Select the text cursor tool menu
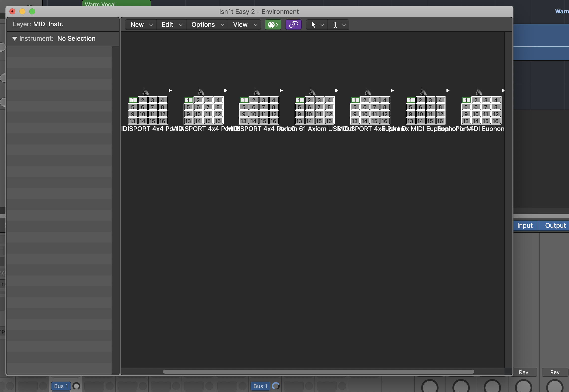This screenshot has width=569, height=392. (x=338, y=25)
